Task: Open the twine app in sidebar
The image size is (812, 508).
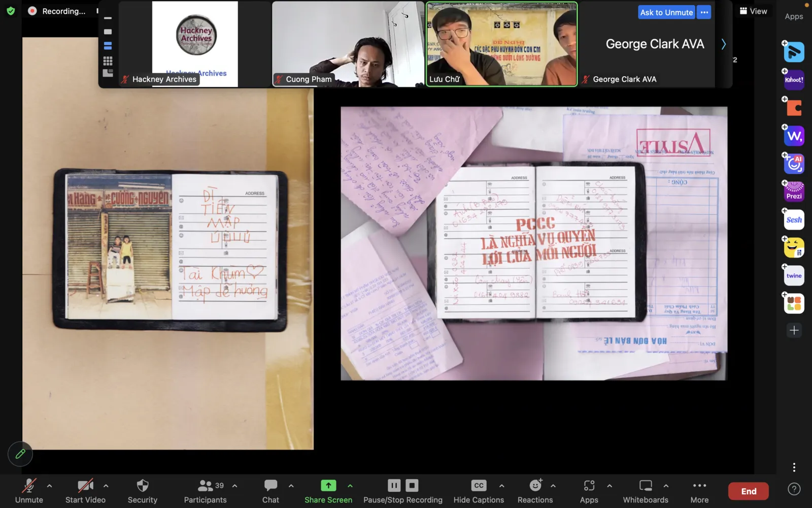Action: tap(794, 276)
